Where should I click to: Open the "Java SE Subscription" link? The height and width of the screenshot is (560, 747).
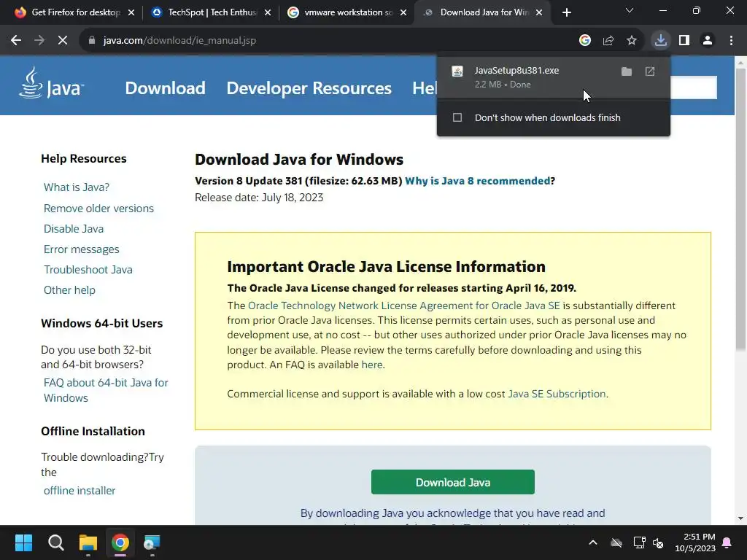click(557, 394)
